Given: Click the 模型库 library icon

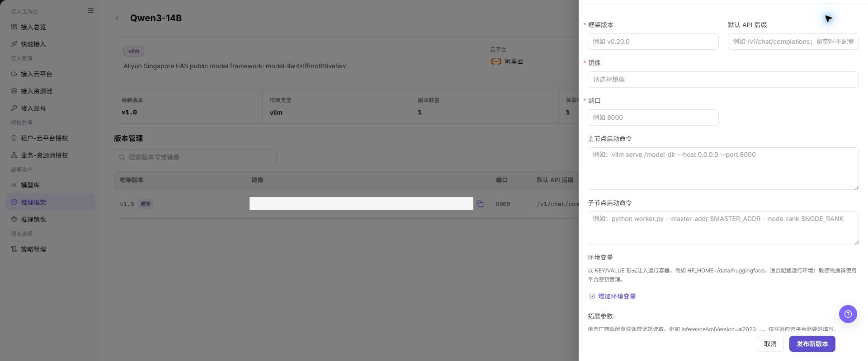Looking at the screenshot, I should tap(14, 185).
